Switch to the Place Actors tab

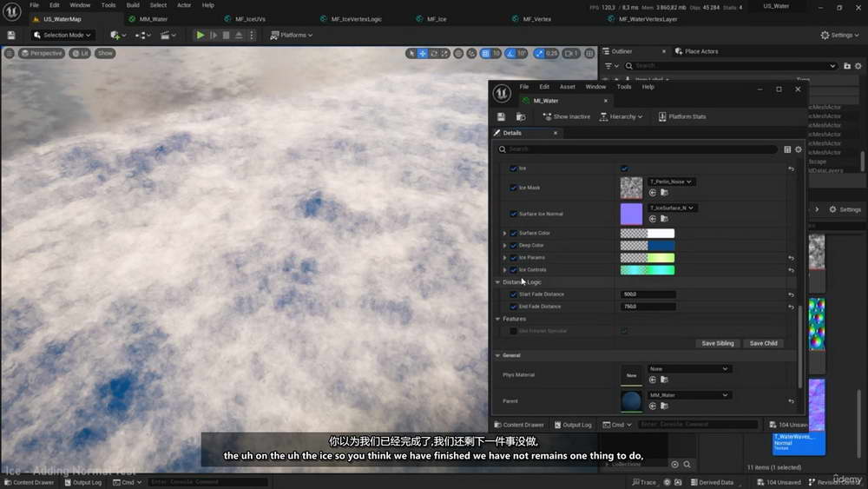pyautogui.click(x=696, y=51)
